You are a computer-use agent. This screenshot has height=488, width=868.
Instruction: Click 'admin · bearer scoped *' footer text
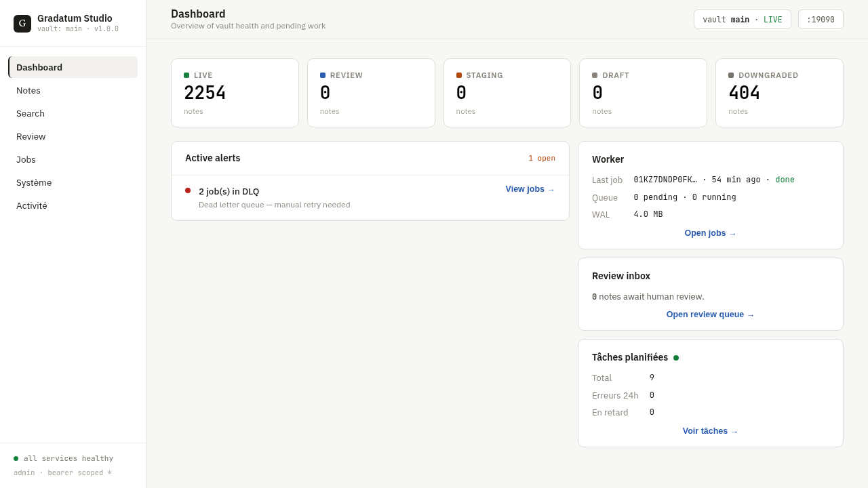pos(62,473)
